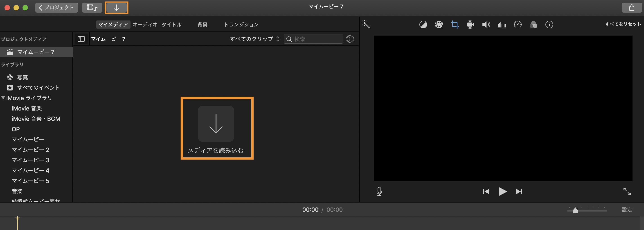
Task: Collapse the iMovie ライブラリ disclosure triangle
Action: pyautogui.click(x=3, y=98)
